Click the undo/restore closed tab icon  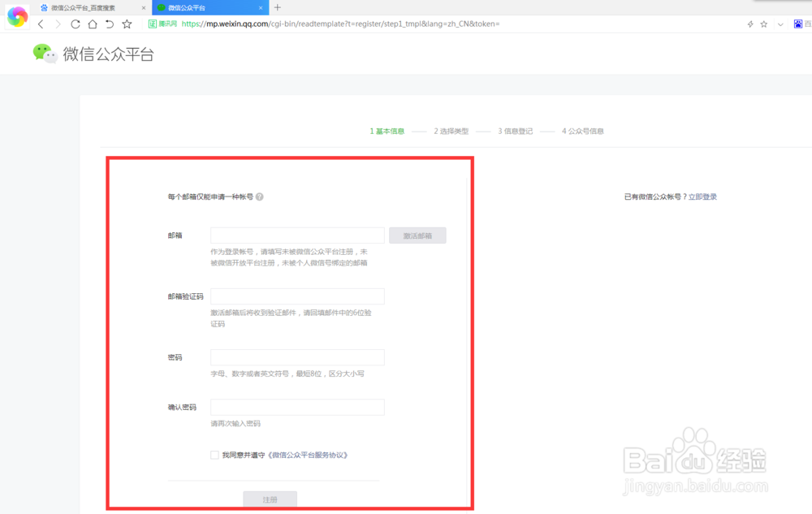(x=110, y=24)
